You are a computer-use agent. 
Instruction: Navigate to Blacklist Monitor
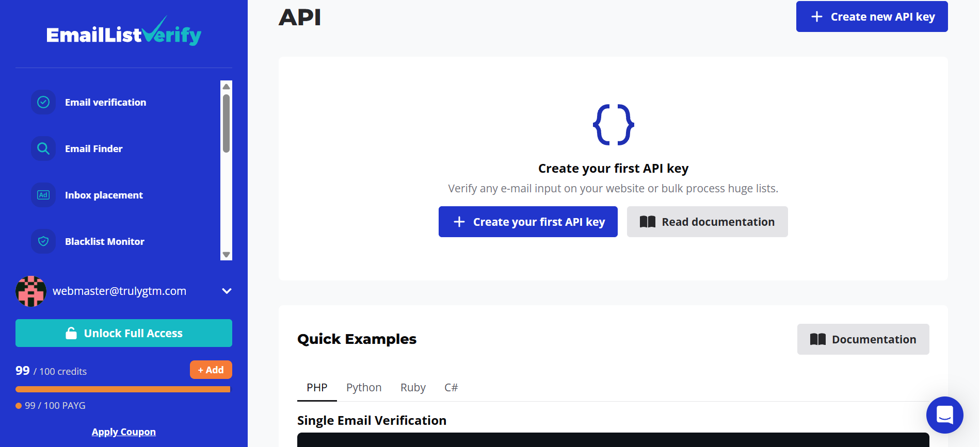[104, 241]
